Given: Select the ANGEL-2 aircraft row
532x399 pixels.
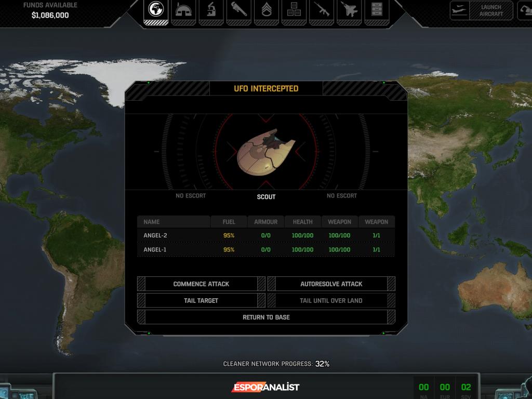Looking at the screenshot, I should pyautogui.click(x=265, y=235).
